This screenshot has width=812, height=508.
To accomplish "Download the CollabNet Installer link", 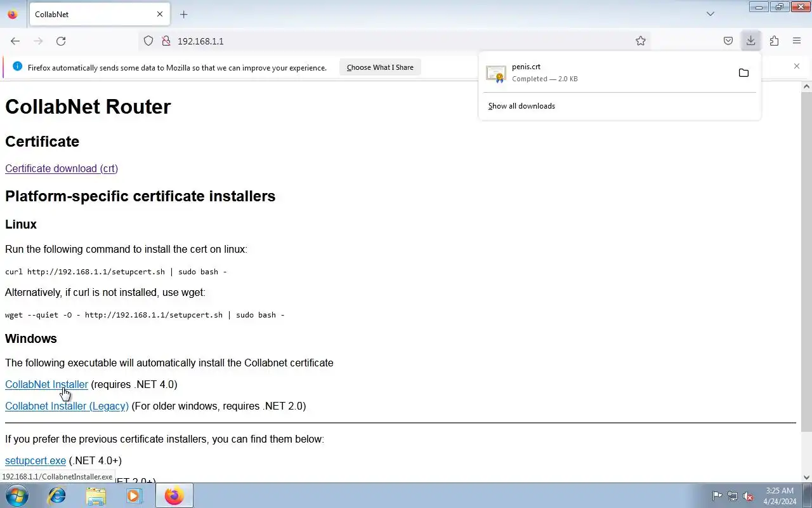I will pyautogui.click(x=46, y=384).
